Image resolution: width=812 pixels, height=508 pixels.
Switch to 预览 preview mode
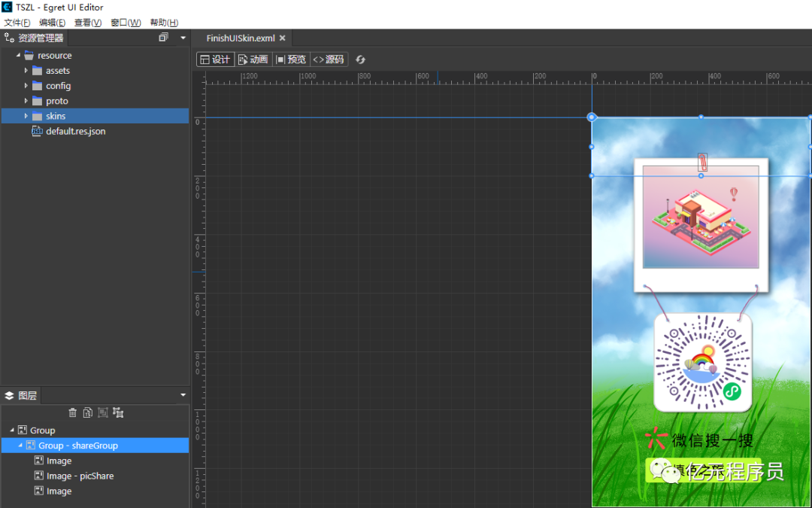pyautogui.click(x=291, y=59)
